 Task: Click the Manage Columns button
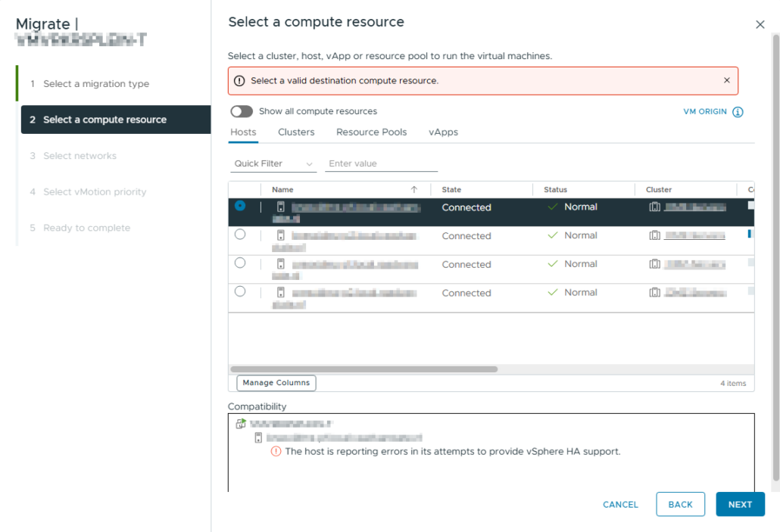276,383
